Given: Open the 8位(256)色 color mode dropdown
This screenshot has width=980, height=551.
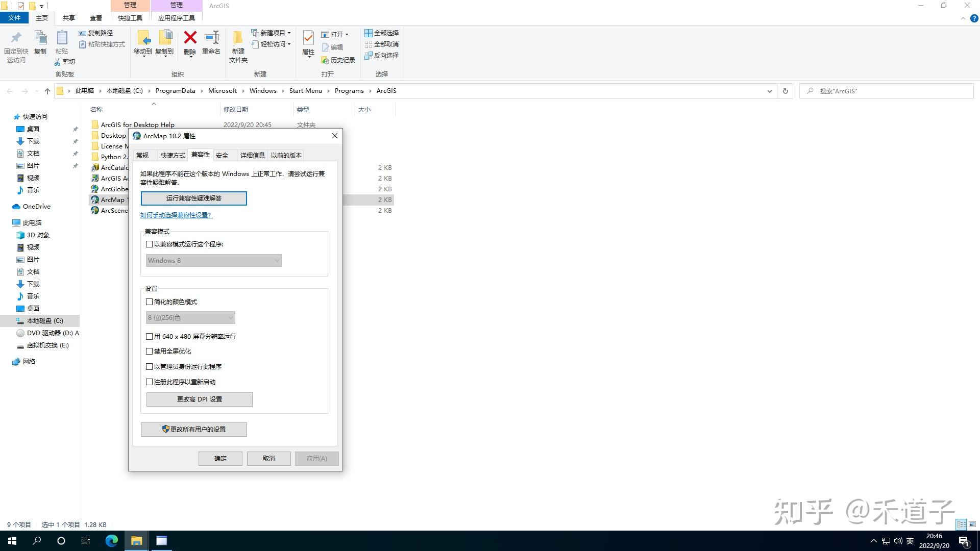Looking at the screenshot, I should (190, 317).
